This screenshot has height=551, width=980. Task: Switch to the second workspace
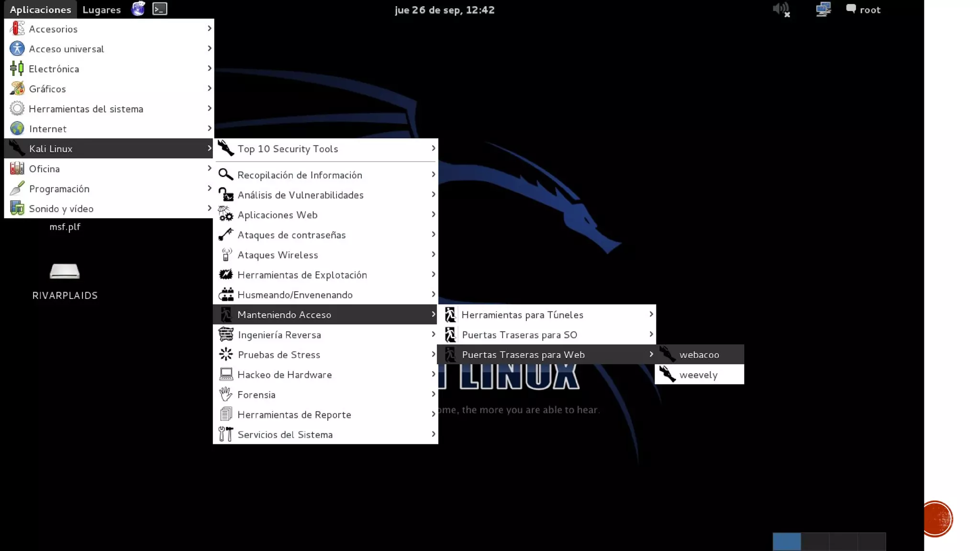[815, 541]
